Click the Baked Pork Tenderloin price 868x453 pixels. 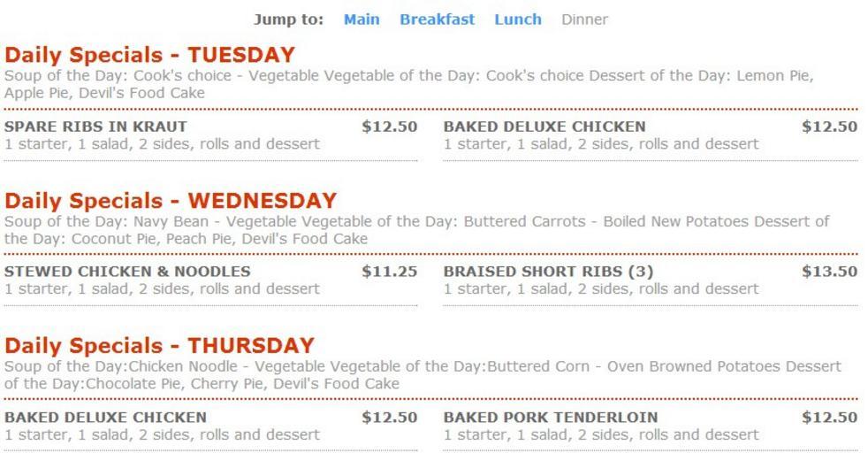829,417
